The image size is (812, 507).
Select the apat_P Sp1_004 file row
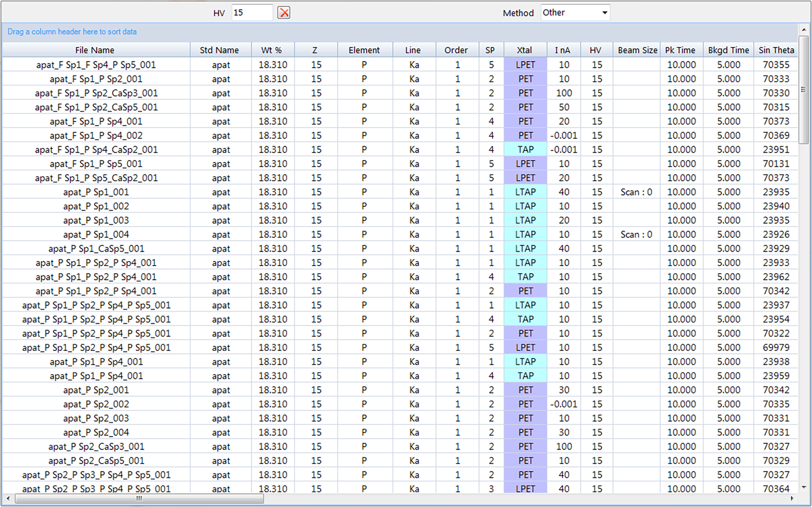(x=96, y=235)
